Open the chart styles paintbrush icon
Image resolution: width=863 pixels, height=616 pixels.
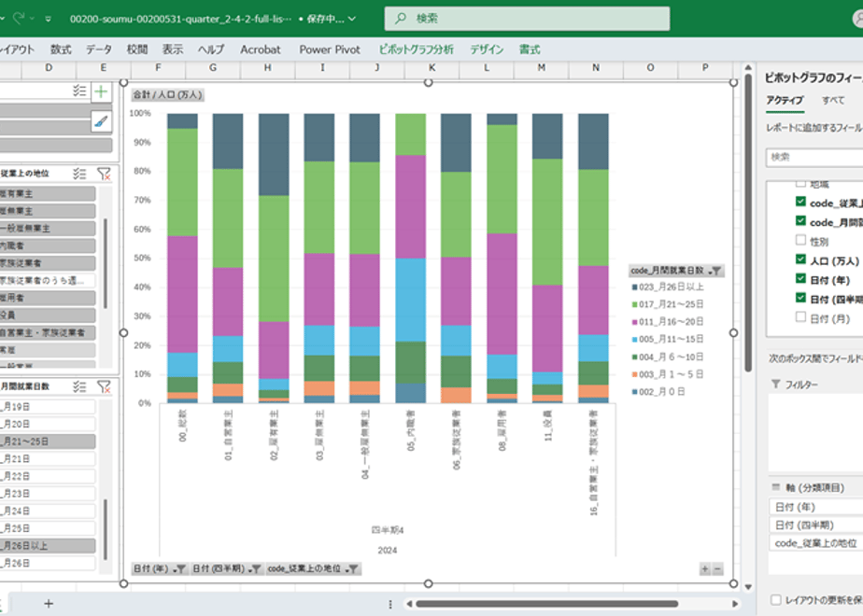[x=101, y=121]
